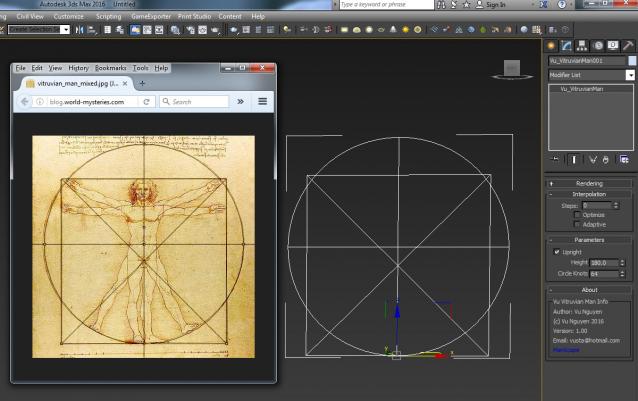Click the browser Search box

[x=194, y=102]
